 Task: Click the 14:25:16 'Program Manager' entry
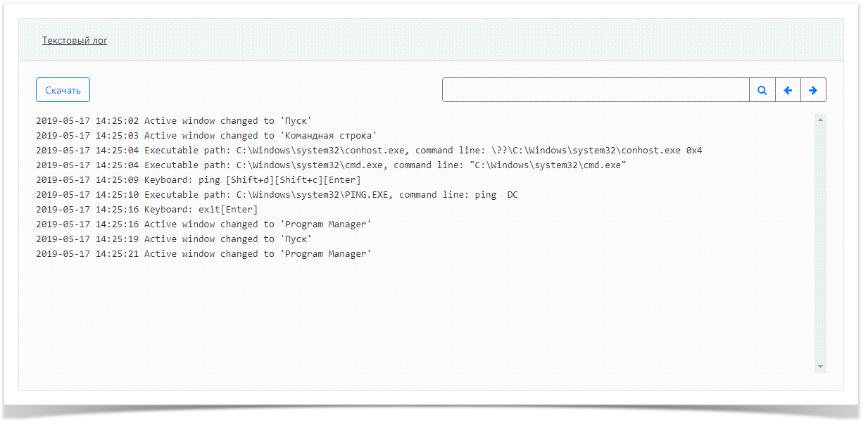pos(203,224)
